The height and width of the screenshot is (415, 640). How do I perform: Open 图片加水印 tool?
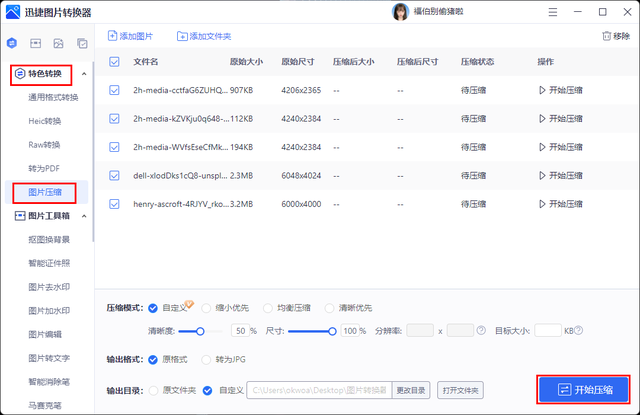coord(49,311)
